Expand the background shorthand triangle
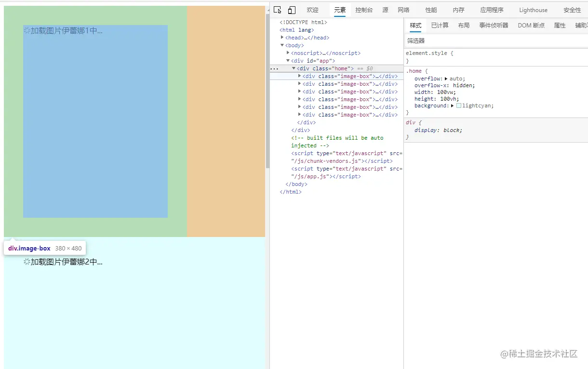588x369 pixels. [x=453, y=105]
